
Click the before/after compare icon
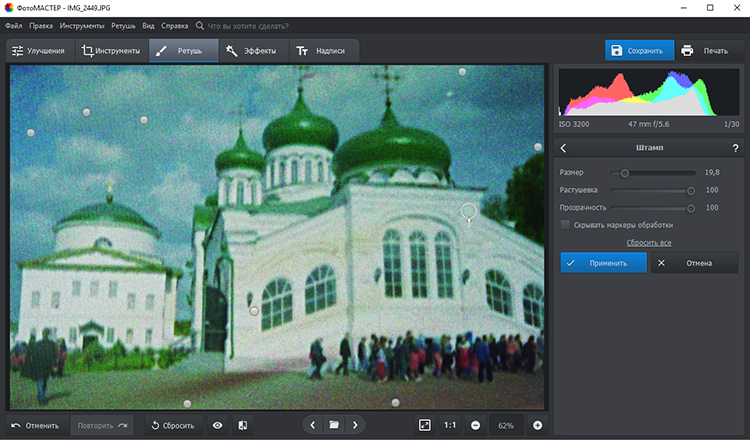242,425
